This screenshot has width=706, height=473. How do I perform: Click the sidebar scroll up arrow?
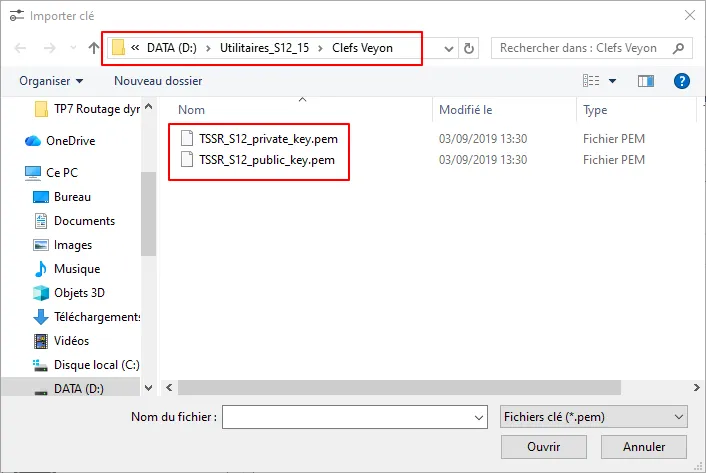(x=149, y=107)
